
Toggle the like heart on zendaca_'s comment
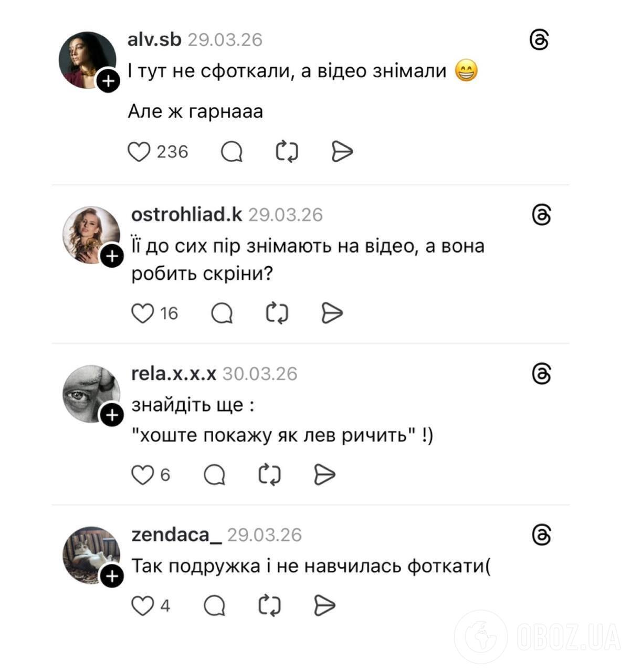click(143, 605)
